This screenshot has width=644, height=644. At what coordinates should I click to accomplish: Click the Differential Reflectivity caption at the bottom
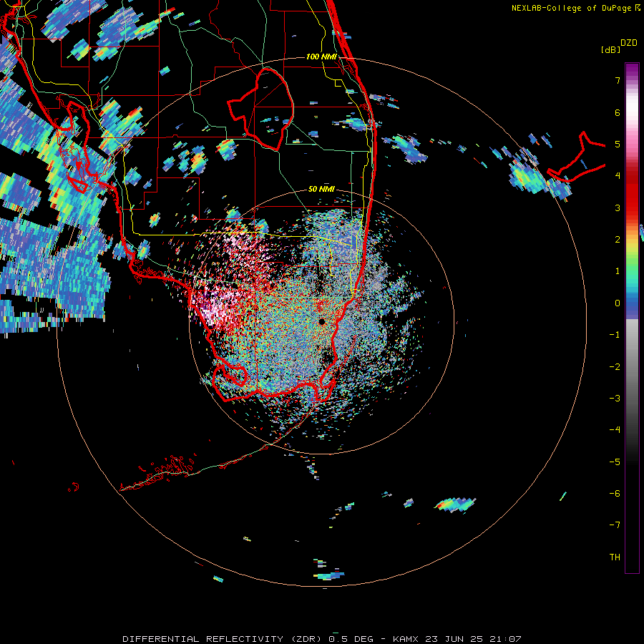(x=322, y=639)
